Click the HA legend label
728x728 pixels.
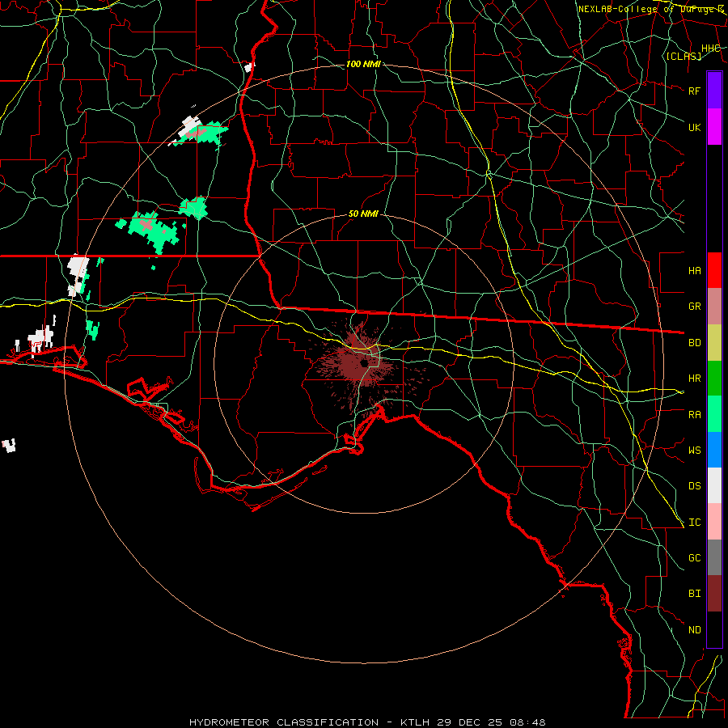click(694, 270)
